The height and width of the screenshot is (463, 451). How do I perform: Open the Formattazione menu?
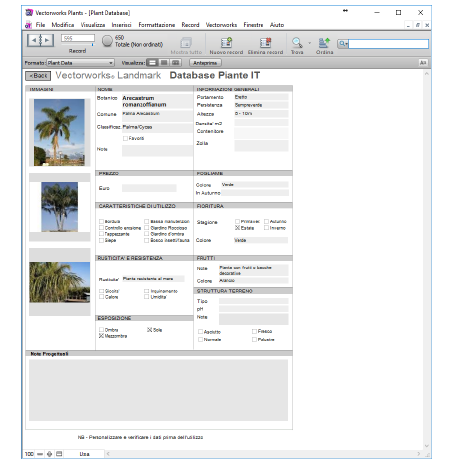[157, 25]
